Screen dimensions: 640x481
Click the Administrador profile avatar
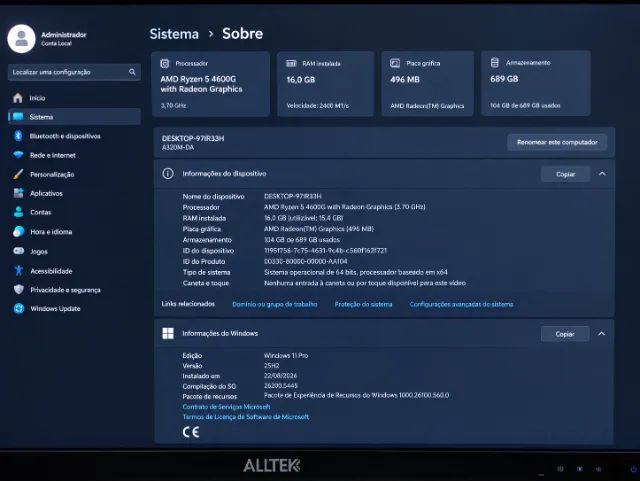click(x=21, y=39)
